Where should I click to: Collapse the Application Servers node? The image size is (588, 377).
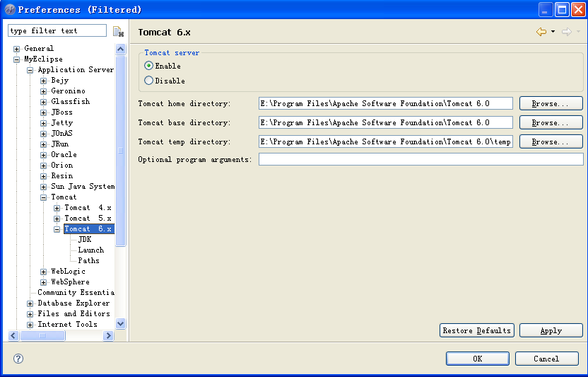30,70
